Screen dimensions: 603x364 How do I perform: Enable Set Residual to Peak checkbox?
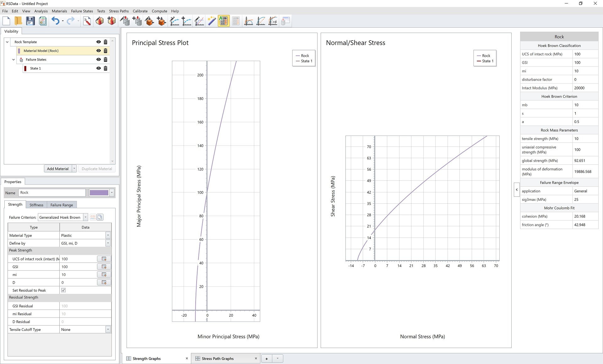pyautogui.click(x=63, y=290)
